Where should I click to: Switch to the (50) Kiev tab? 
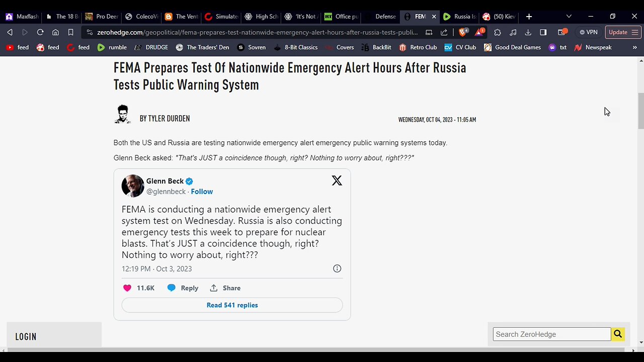500,17
